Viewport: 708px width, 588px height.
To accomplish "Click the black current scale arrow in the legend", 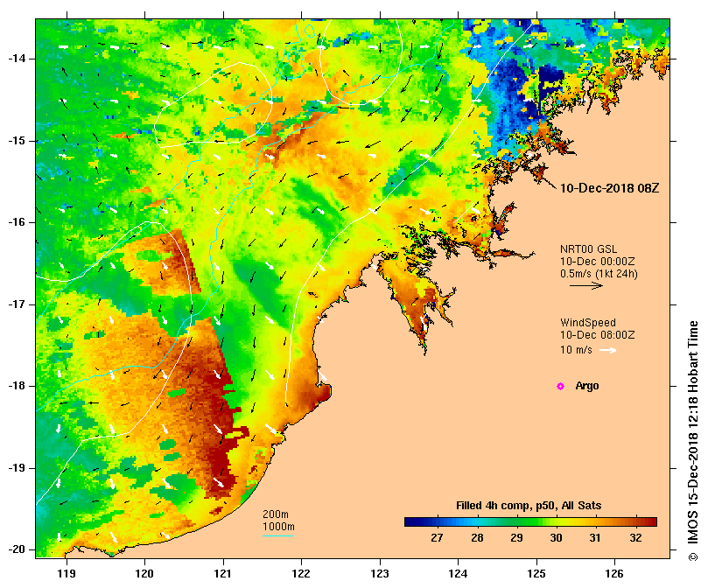I will (586, 285).
